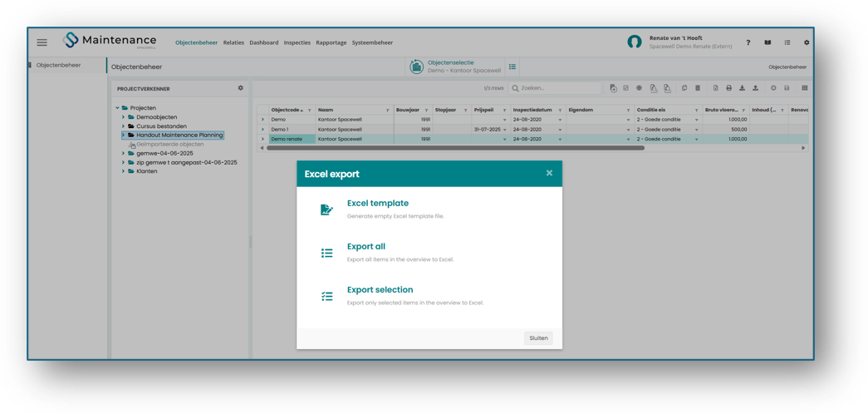Click the Zoeken search field
This screenshot has width=868, height=414.
(555, 88)
